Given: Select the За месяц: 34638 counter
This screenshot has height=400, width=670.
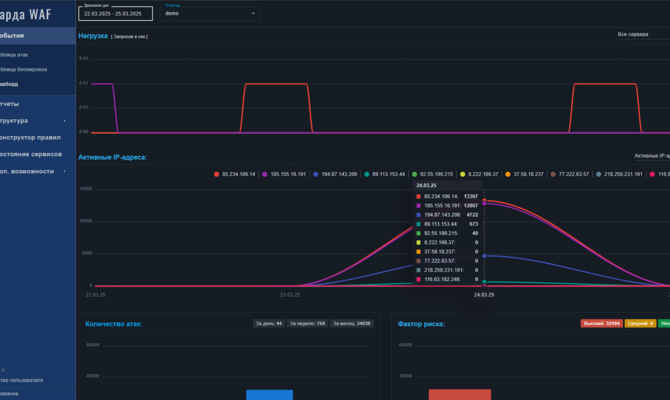Looking at the screenshot, I should (352, 324).
